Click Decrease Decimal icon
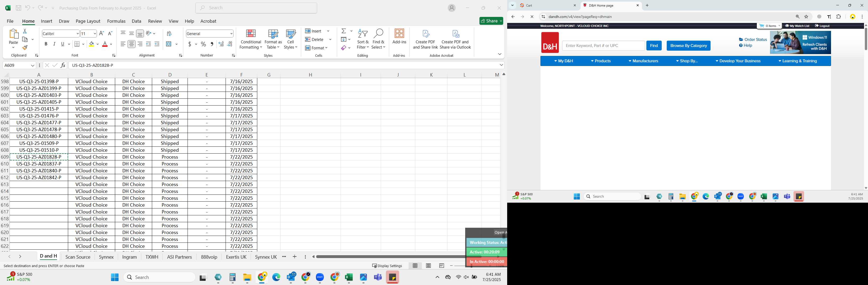The height and width of the screenshot is (285, 868). (x=230, y=44)
